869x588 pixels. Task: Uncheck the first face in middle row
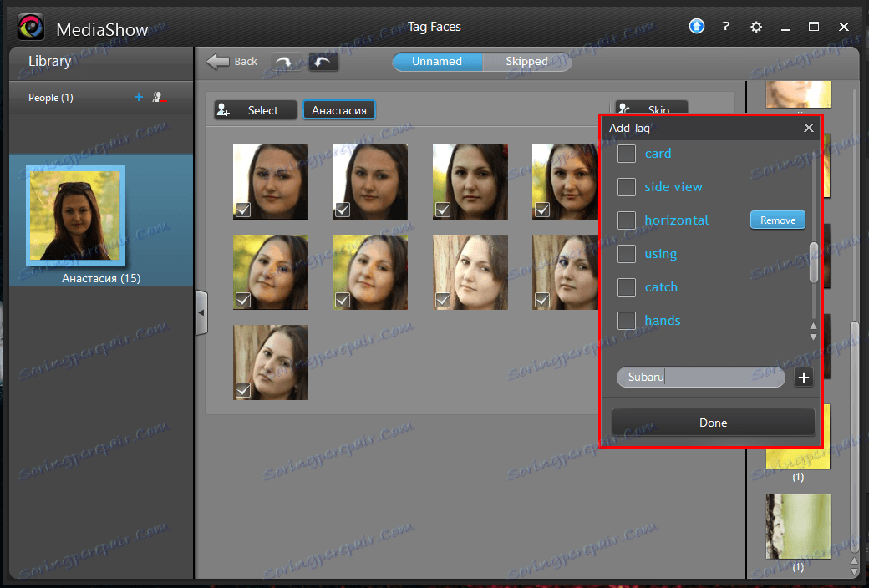point(243,300)
